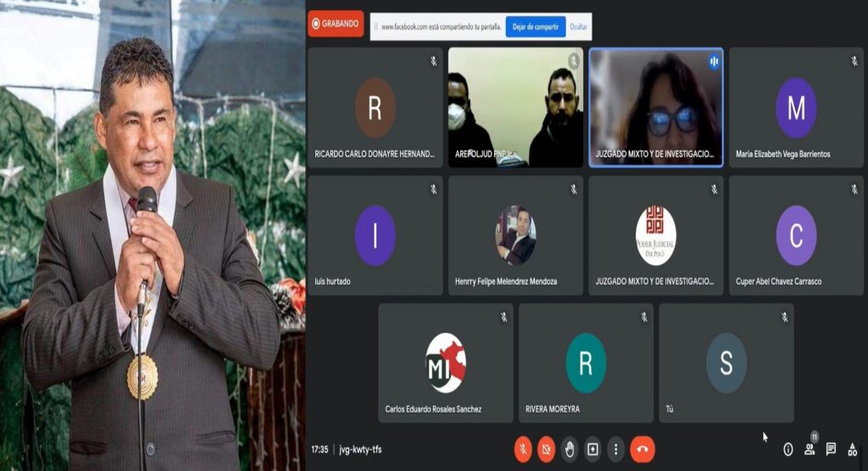Click muted mic icon on Cuper Abel tile
Screen dimensions: 868x471
[x=854, y=190]
